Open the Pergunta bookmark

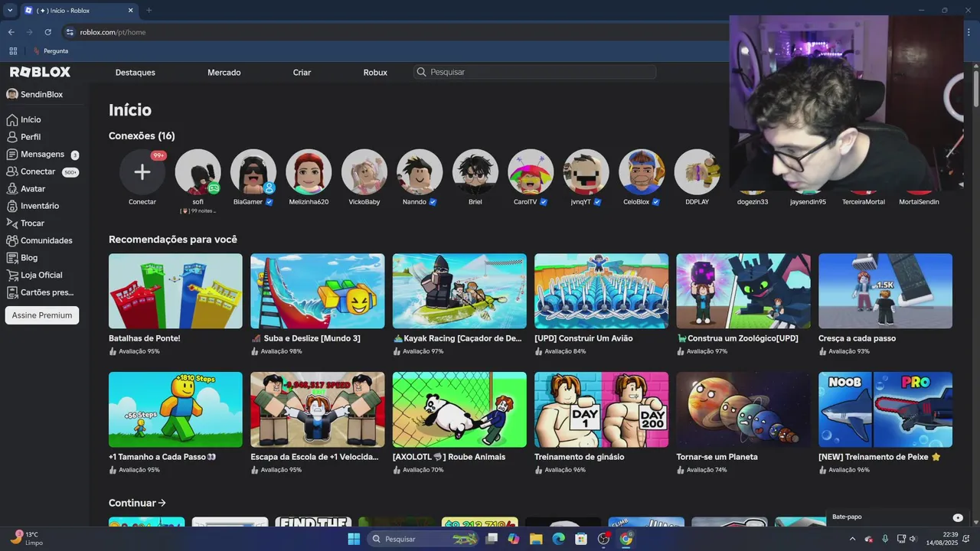pyautogui.click(x=51, y=51)
